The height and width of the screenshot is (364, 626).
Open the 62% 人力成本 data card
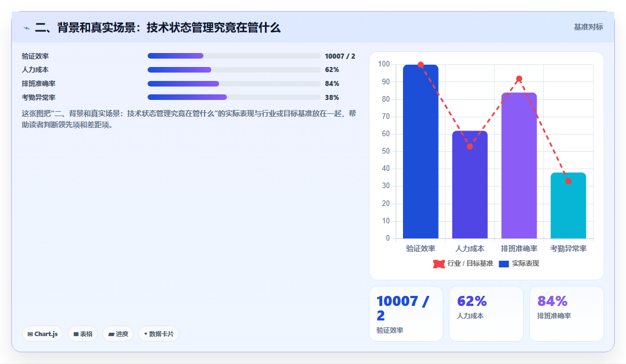(486, 314)
